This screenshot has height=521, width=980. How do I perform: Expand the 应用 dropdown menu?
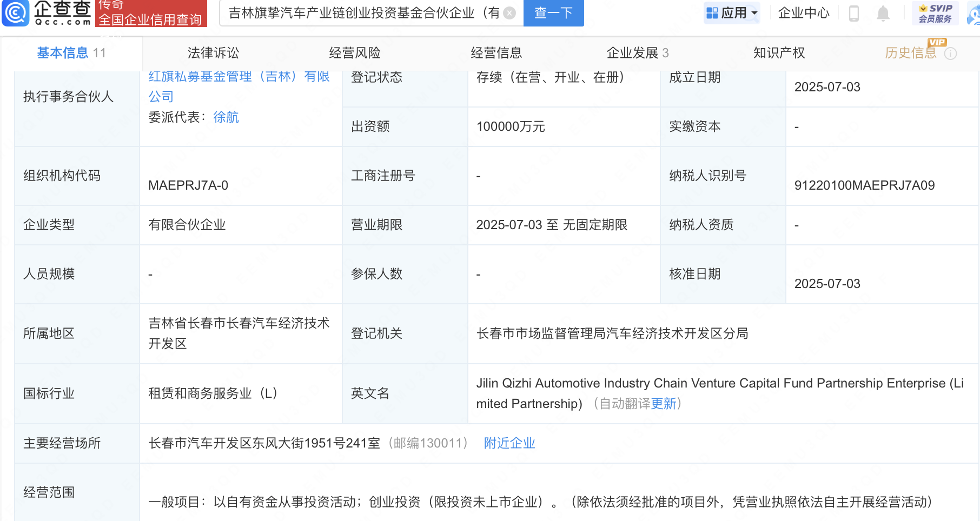(732, 13)
